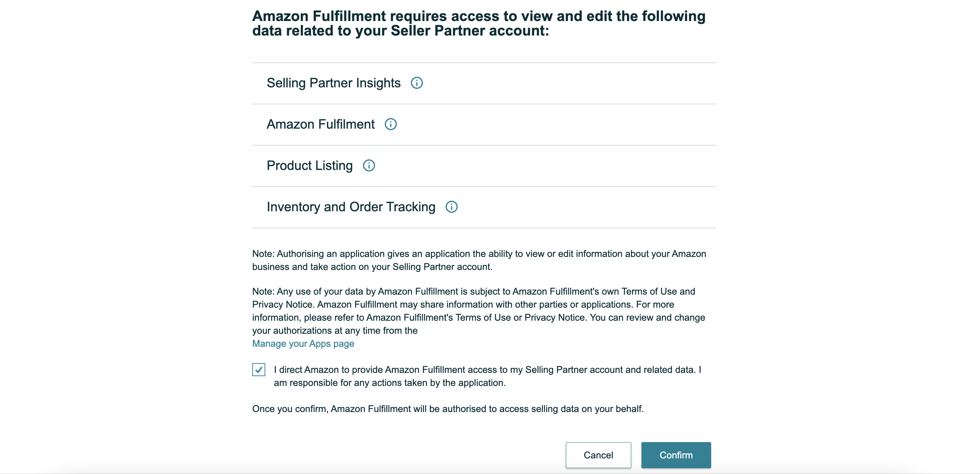Click Inventory and Order Tracking info icon

(451, 207)
